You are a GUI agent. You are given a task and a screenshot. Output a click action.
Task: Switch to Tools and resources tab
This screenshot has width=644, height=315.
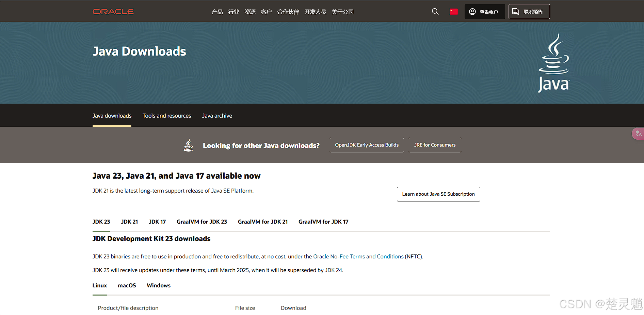[x=167, y=116]
